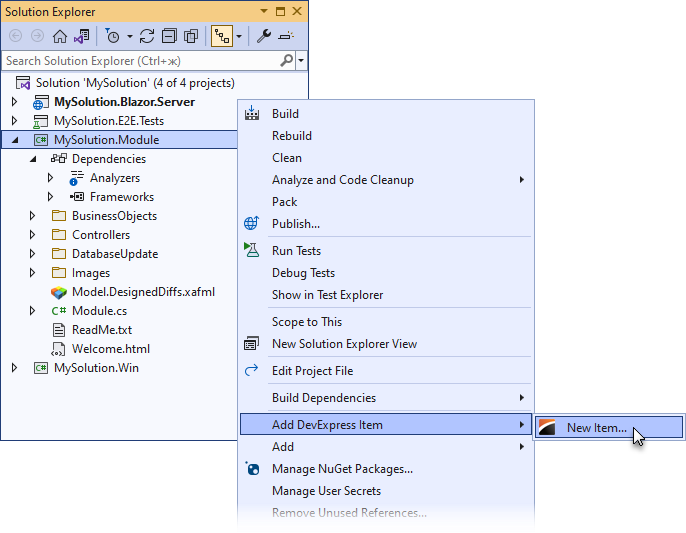Collapse the MySolution.Module project
Image resolution: width=686 pixels, height=533 pixels.
[x=15, y=140]
